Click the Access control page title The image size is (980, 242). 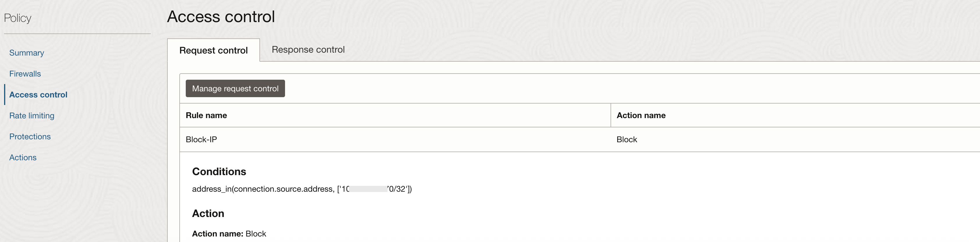coord(221,16)
